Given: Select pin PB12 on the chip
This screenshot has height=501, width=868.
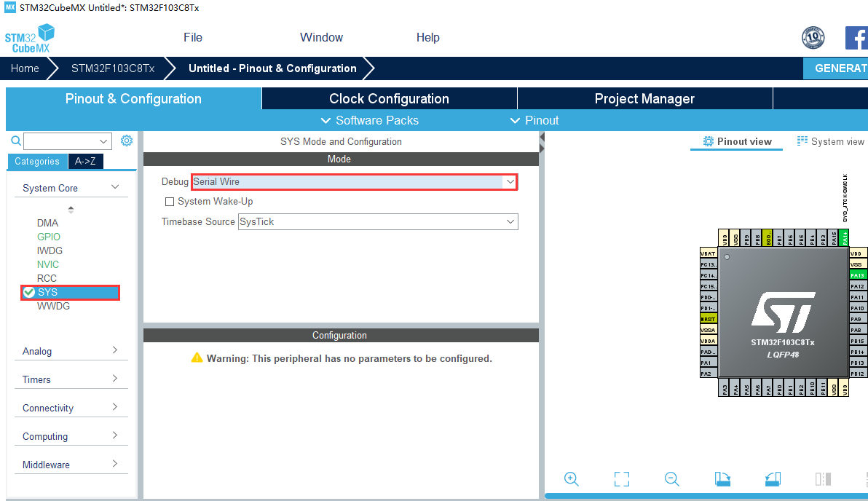Looking at the screenshot, I should pos(857,374).
